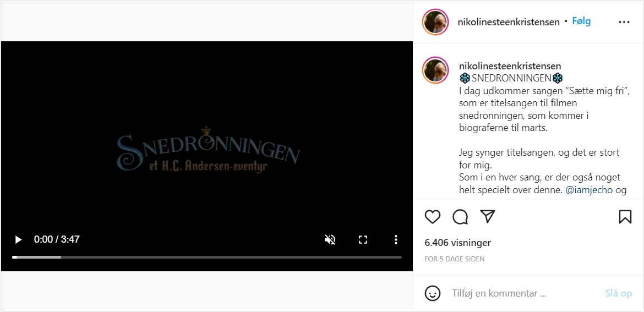Focus the Tilføj en kommentar field
Image resolution: width=644 pixels, height=312 pixels.
pos(522,293)
